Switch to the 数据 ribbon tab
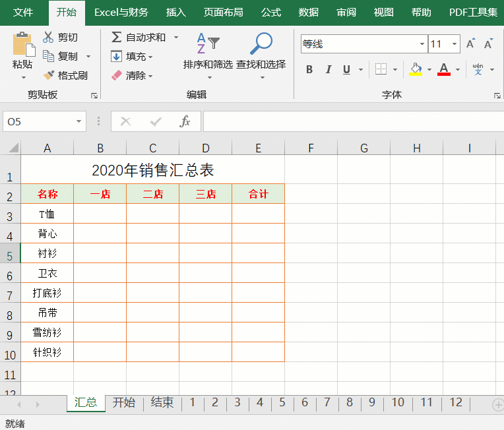The height and width of the screenshot is (430, 504). tap(309, 13)
